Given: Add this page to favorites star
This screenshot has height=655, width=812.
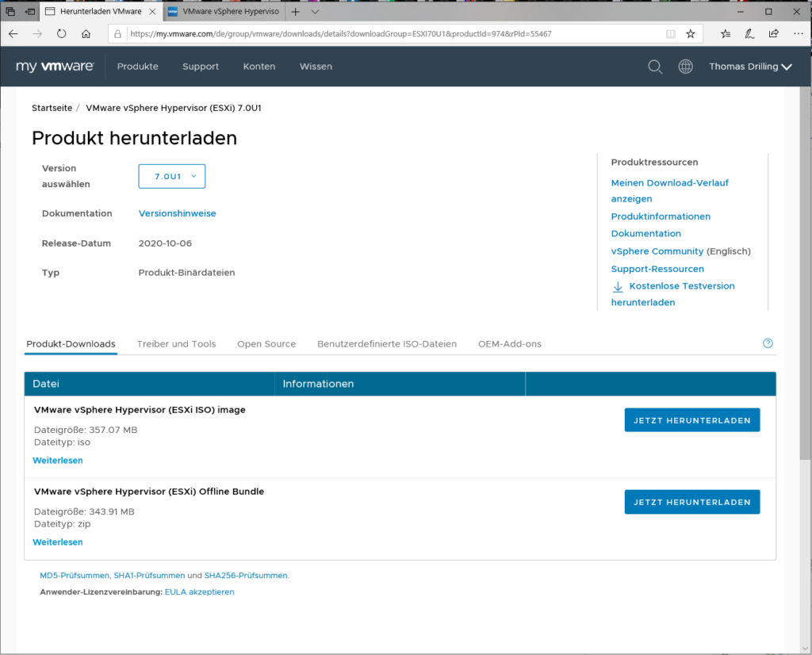Looking at the screenshot, I should coord(691,34).
